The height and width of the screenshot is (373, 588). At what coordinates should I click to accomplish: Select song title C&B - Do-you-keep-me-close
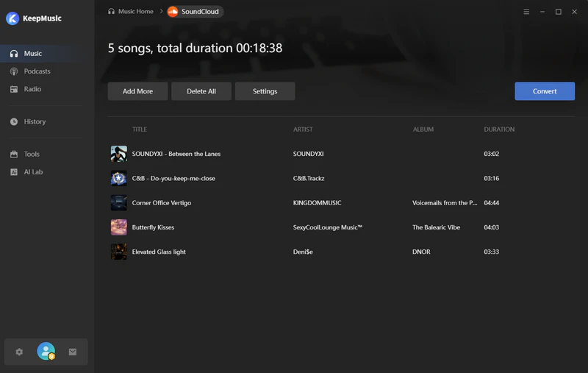[x=173, y=178]
